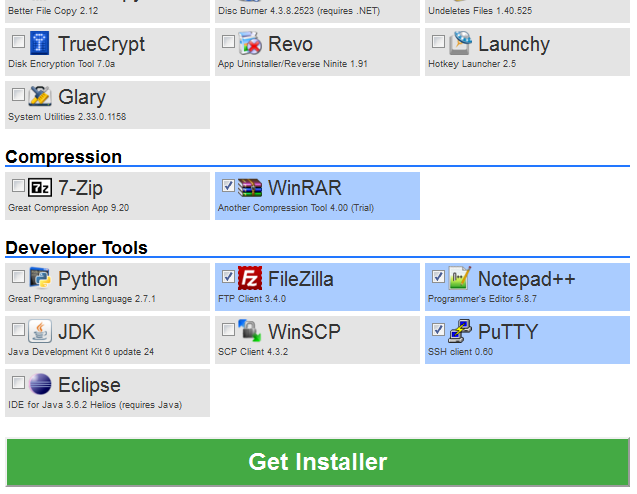Uncheck the Notepad++ checkbox
Viewport: 637px width, 494px height.
pyautogui.click(x=438, y=277)
